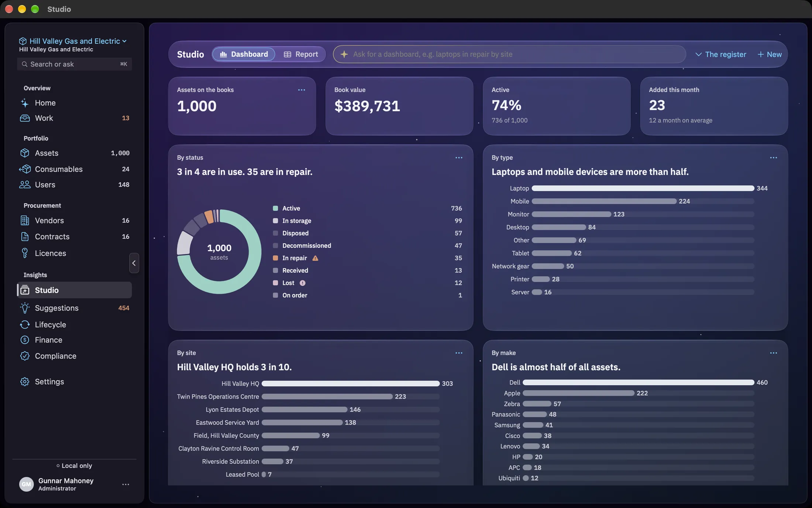Screen dimensions: 812x508
Task: Select Studio in the sidebar
Action: [x=75, y=290]
